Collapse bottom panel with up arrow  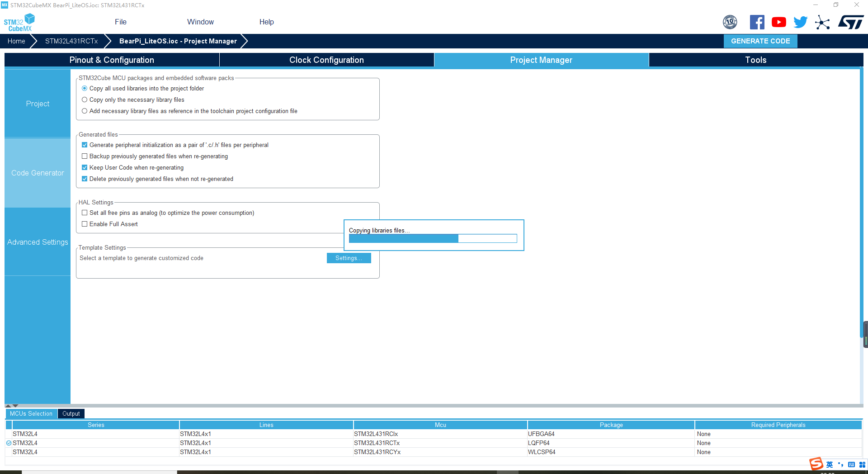8,406
